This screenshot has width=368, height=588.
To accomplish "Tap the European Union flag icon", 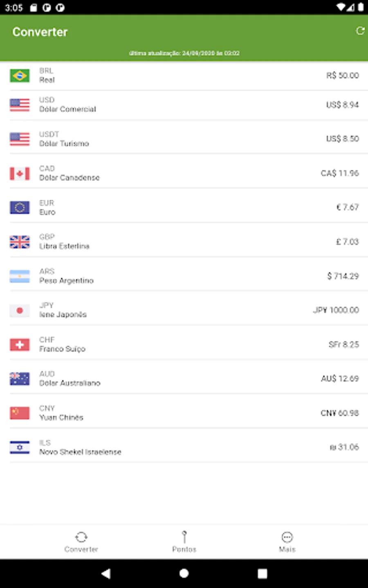I will point(20,207).
